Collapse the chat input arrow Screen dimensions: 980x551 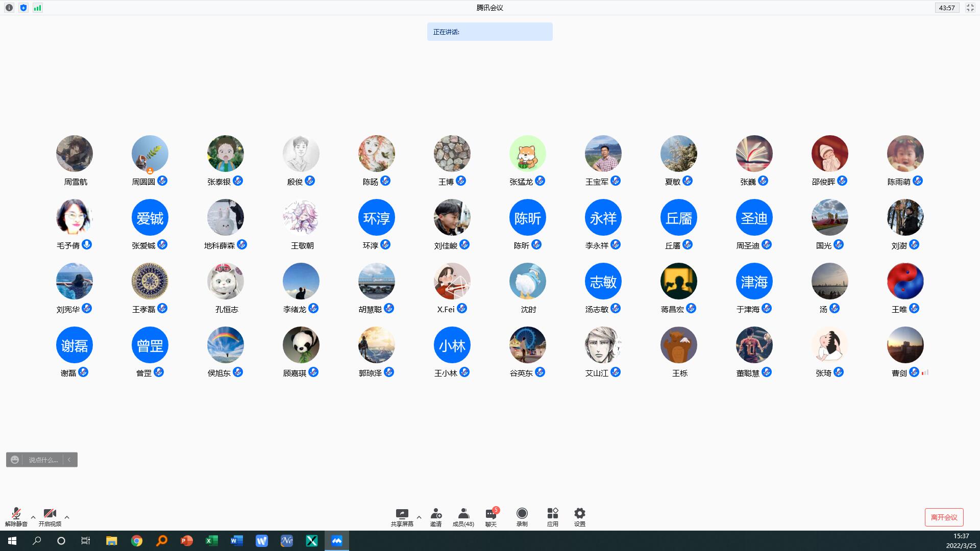tap(69, 460)
